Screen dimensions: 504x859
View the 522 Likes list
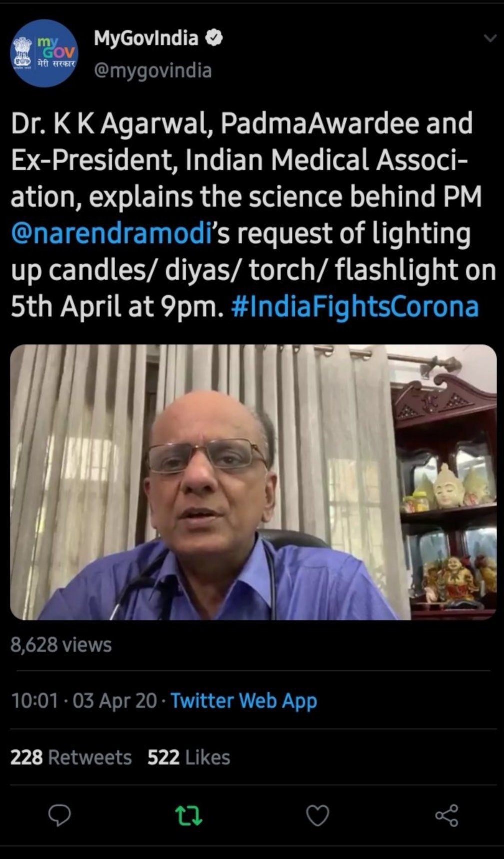point(189,757)
